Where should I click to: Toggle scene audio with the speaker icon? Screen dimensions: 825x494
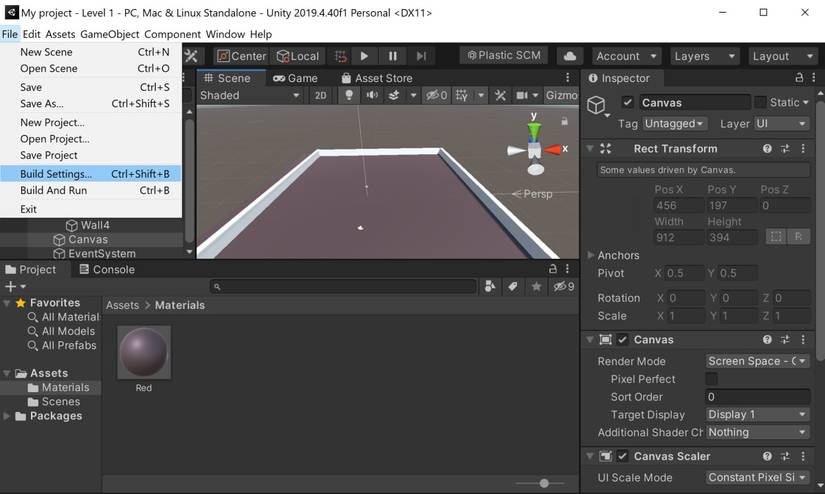pyautogui.click(x=371, y=95)
